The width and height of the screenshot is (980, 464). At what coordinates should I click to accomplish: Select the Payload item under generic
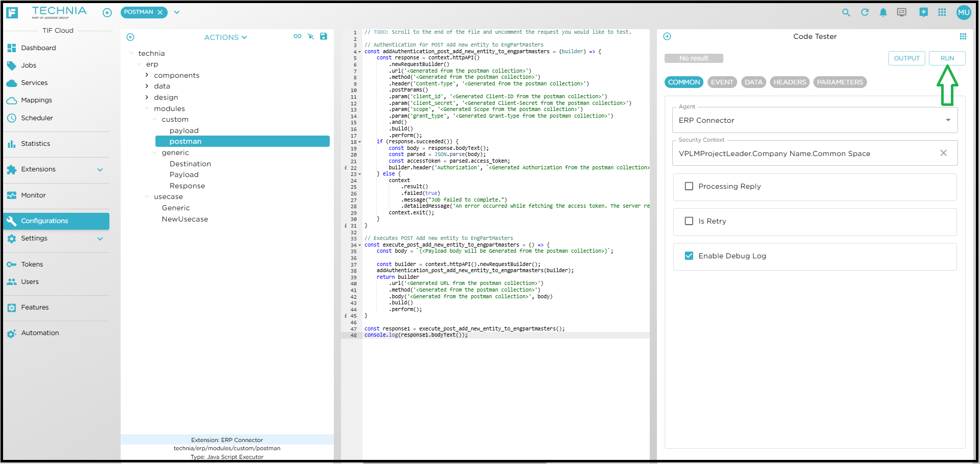pos(184,174)
